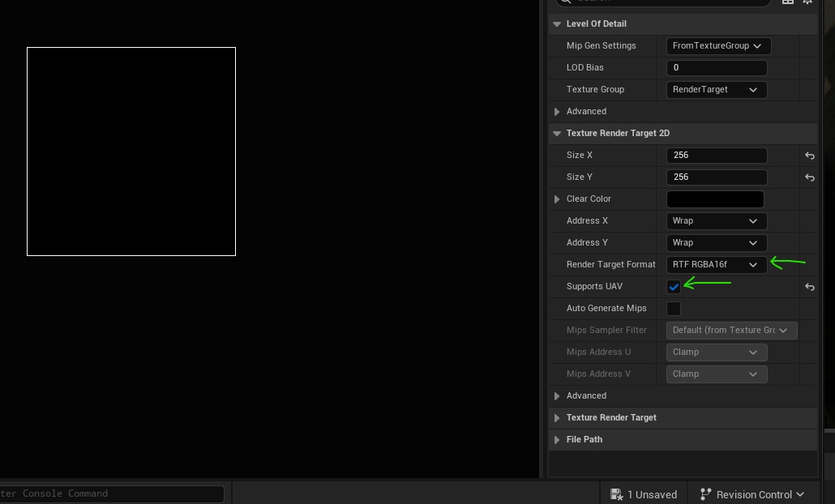Screen dimensions: 835x504
Task: Open the Address X Wrap dropdown
Action: point(717,221)
